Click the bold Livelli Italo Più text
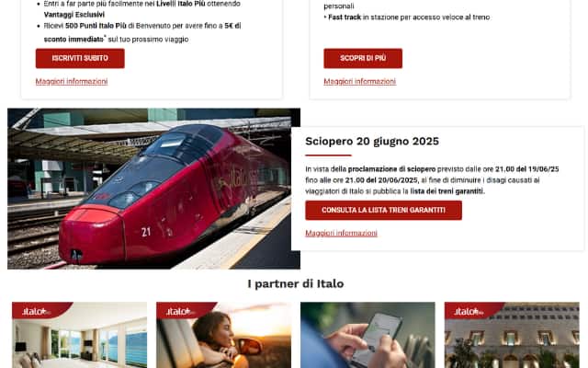Image resolution: width=588 pixels, height=368 pixels. point(181,4)
